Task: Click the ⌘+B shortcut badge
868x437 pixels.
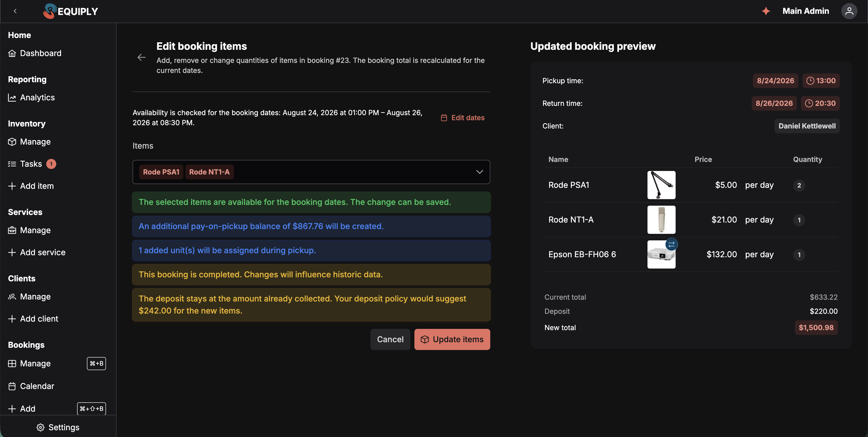Action: (96, 363)
